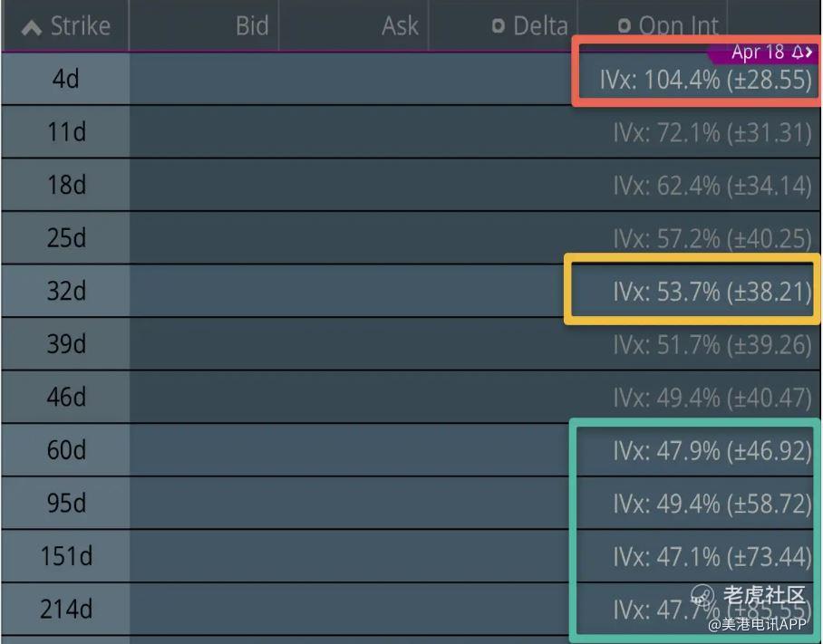Expand the 18d expiration row
The width and height of the screenshot is (823, 644).
[65, 186]
